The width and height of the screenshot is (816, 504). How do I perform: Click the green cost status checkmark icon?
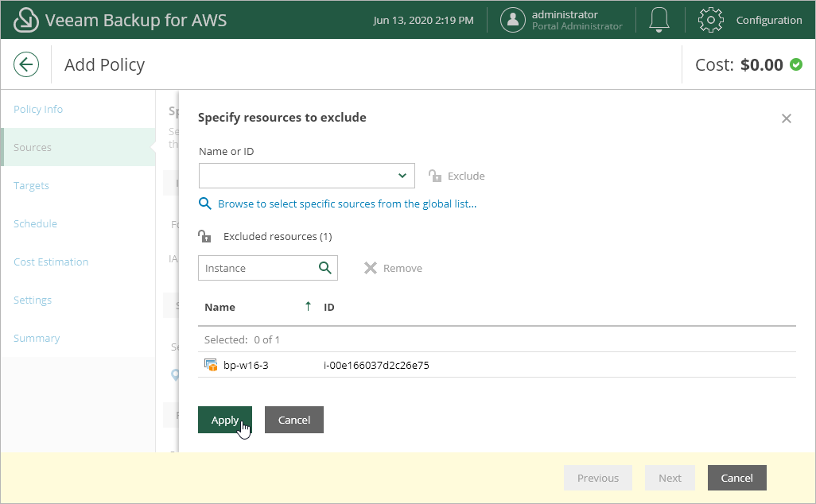point(795,64)
